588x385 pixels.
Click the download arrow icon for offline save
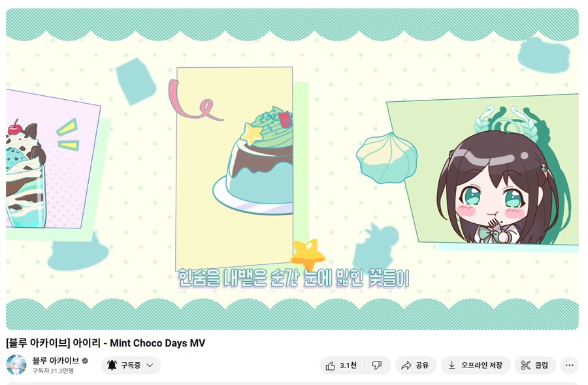452,365
